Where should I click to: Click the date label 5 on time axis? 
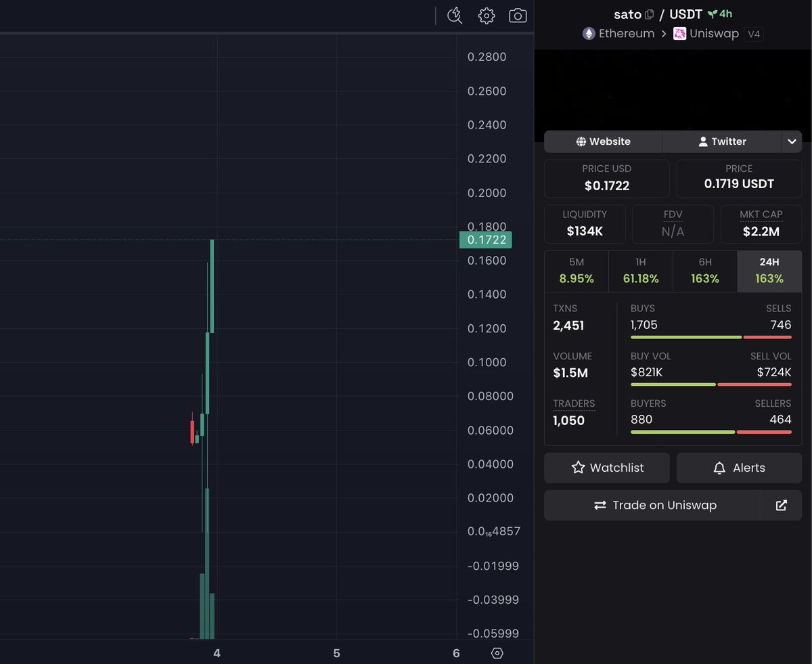336,653
